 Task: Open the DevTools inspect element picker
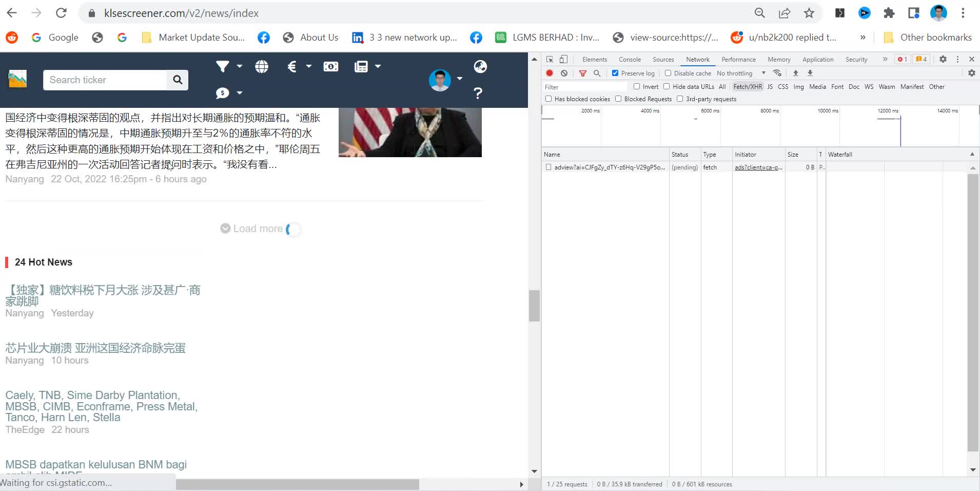[550, 60]
